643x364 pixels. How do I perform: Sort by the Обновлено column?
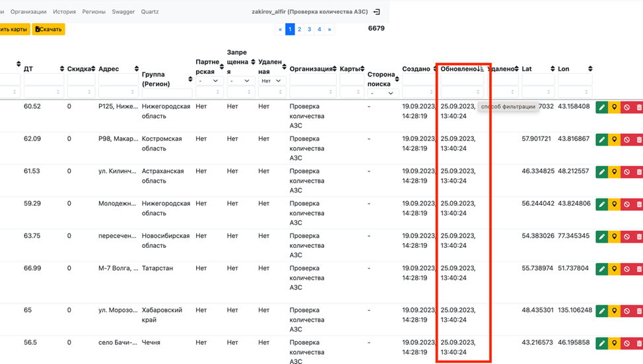[x=481, y=69]
